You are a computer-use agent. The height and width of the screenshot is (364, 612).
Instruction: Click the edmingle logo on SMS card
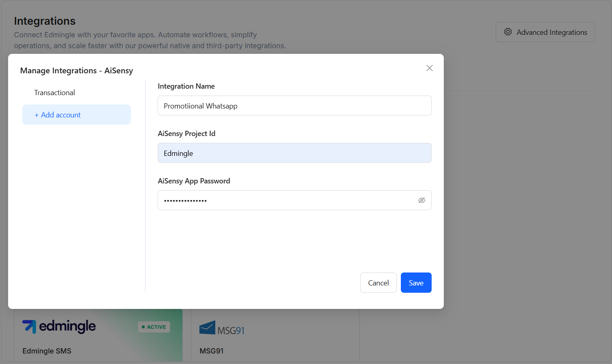[59, 326]
